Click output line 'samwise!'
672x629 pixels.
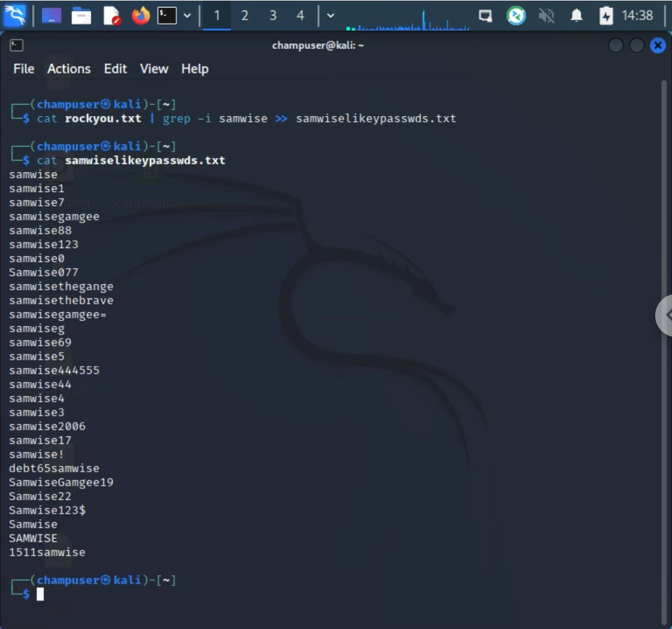(36, 454)
